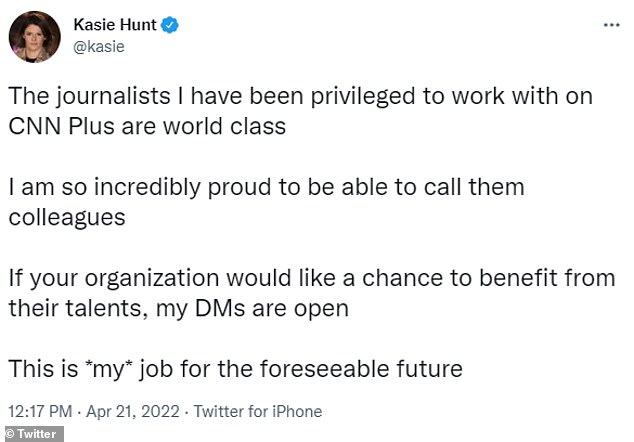The height and width of the screenshot is (442, 634).
Task: Click the word "colleagues" in the tweet
Action: click(x=67, y=218)
